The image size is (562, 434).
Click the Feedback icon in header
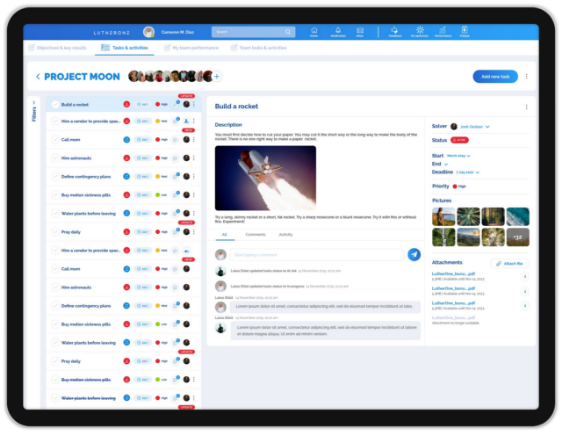click(395, 31)
